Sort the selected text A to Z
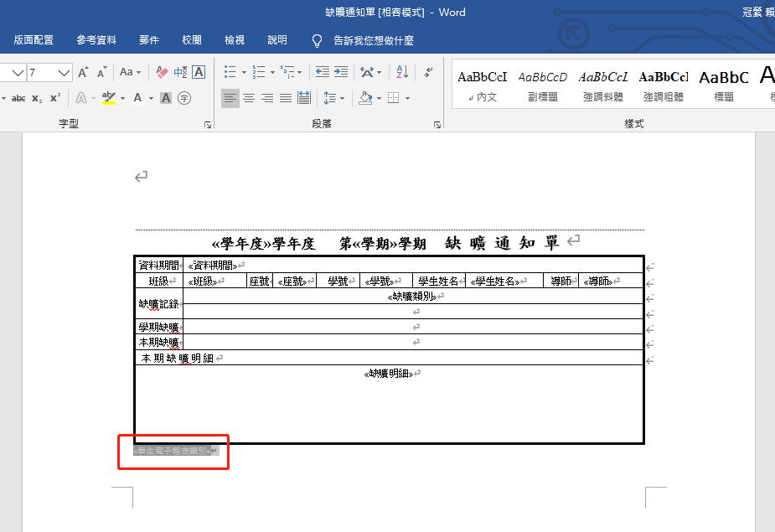Viewport: 775px width, 532px height. (x=402, y=72)
